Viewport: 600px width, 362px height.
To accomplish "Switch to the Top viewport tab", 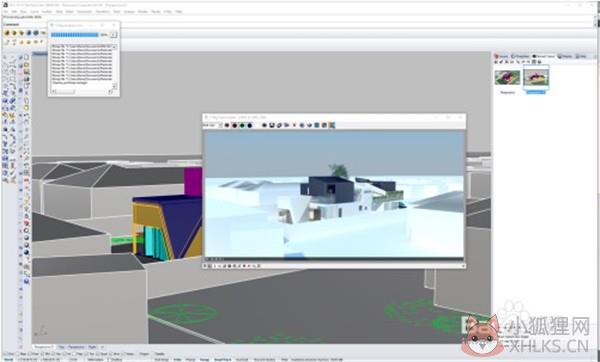I will coord(61,347).
